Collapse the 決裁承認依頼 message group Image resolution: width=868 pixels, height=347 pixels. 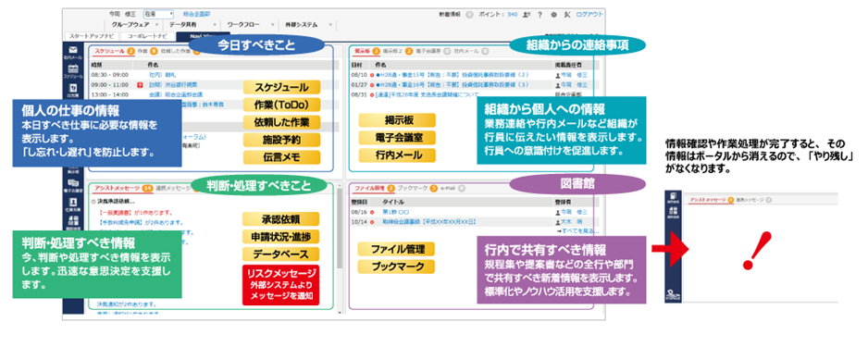coord(93,202)
